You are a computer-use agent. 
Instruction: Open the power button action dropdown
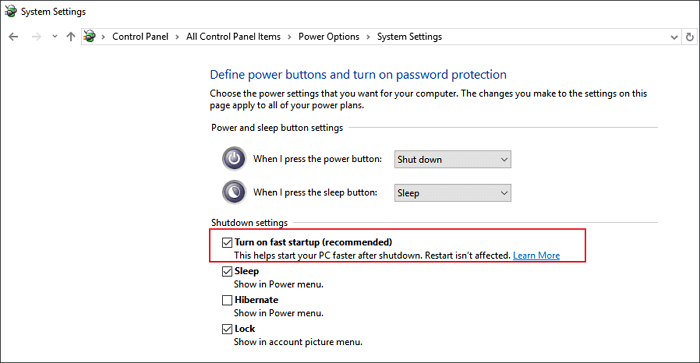pyautogui.click(x=452, y=159)
